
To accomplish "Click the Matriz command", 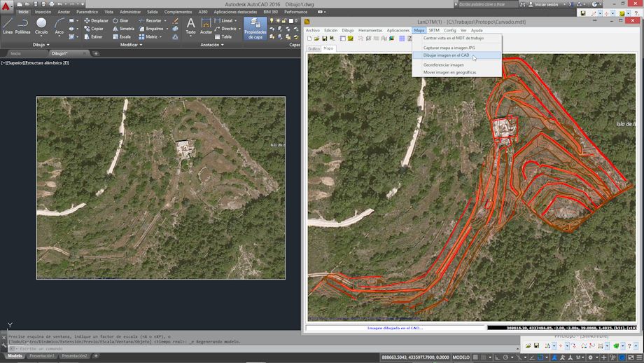I will [148, 36].
